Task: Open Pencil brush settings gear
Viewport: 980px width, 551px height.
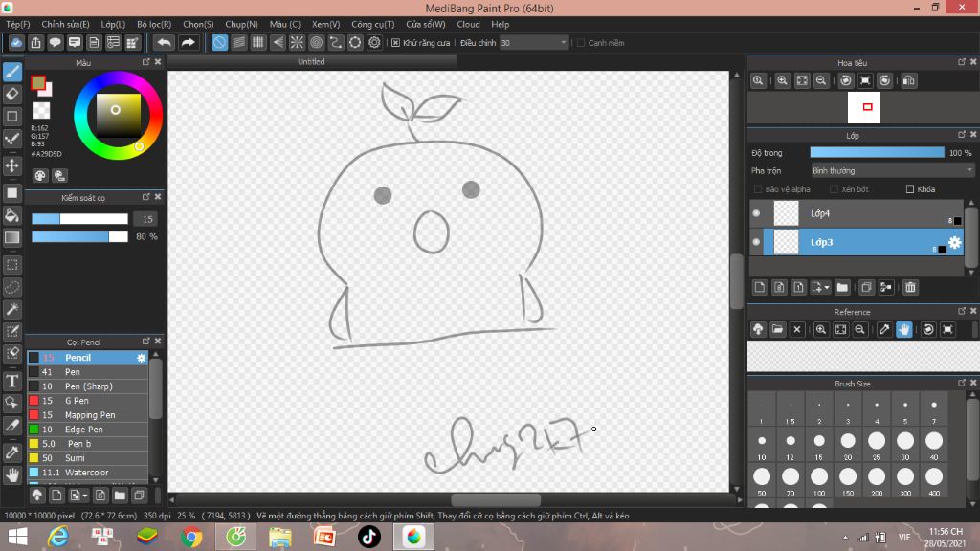Action: coord(142,358)
